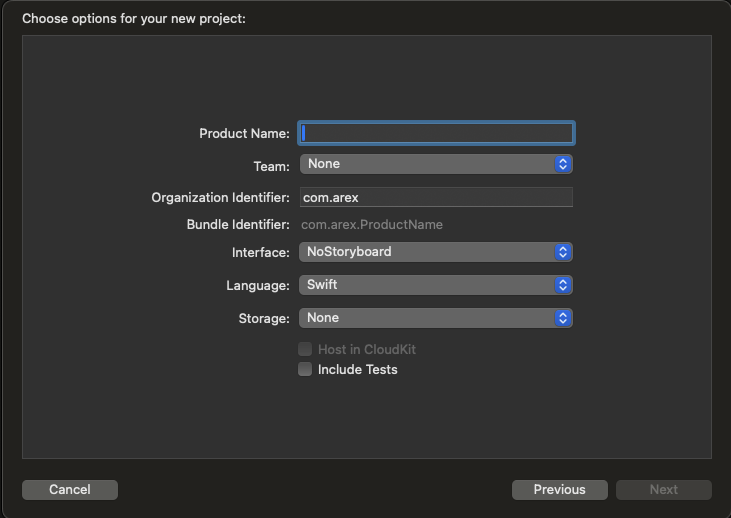Enable the Include Tests checkbox
Image resolution: width=731 pixels, height=518 pixels.
(305, 369)
